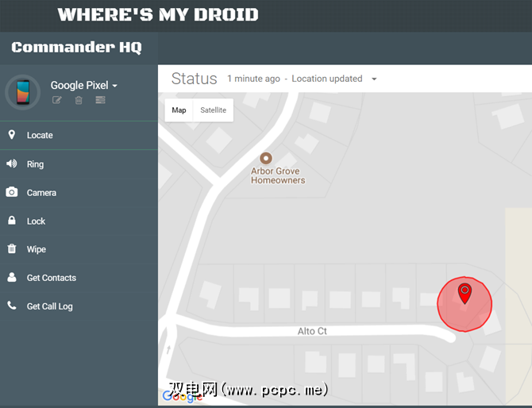Click the Arbor Grove Homeowners label

click(x=278, y=175)
